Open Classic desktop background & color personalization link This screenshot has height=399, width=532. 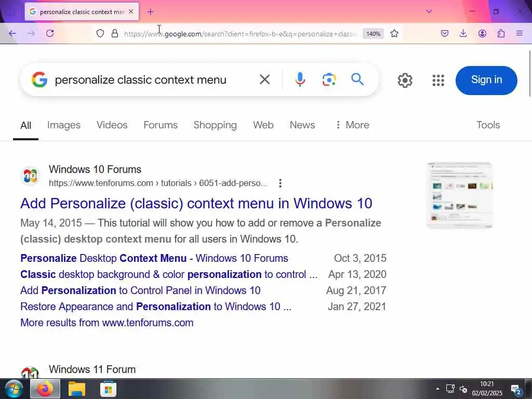pos(169,274)
